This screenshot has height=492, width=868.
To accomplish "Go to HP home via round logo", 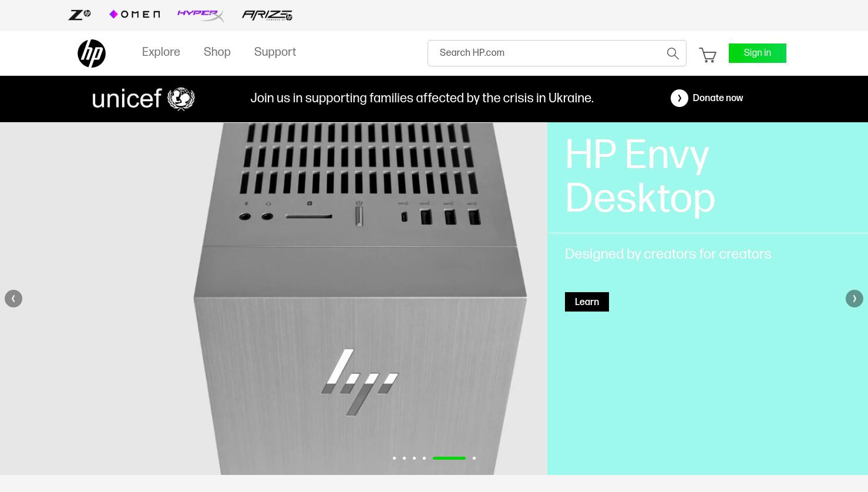I will click(x=92, y=53).
